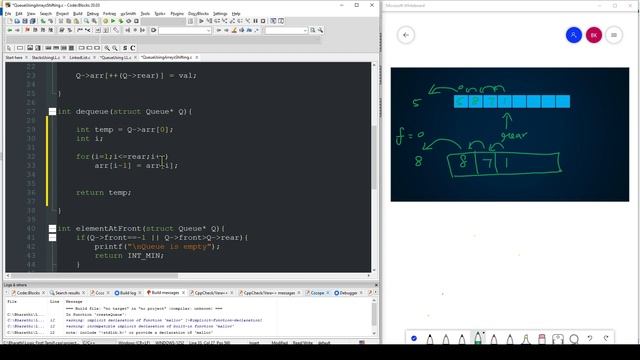
Task: Click the Replace icon in toolbar
Action: (x=94, y=21)
